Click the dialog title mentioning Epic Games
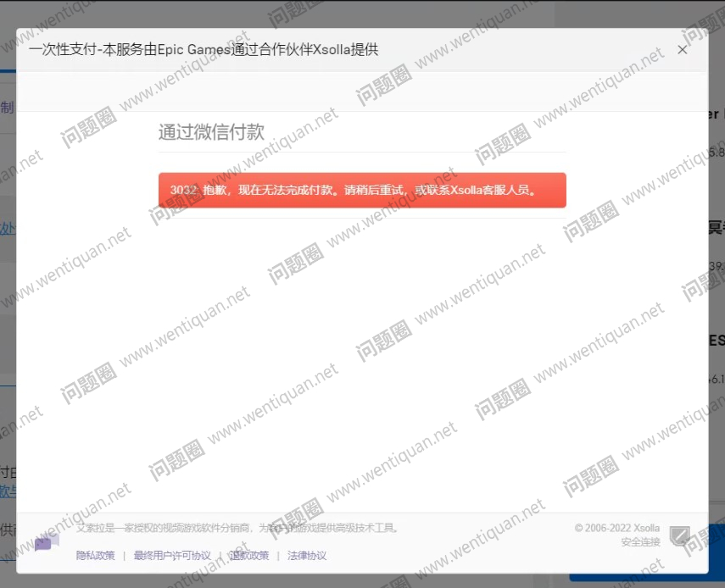725x588 pixels. (204, 50)
